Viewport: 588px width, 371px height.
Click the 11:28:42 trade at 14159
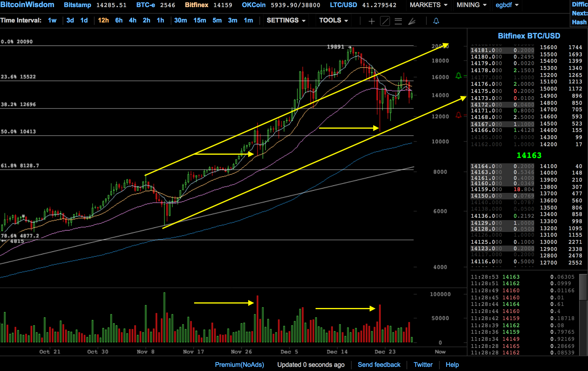pos(523,318)
